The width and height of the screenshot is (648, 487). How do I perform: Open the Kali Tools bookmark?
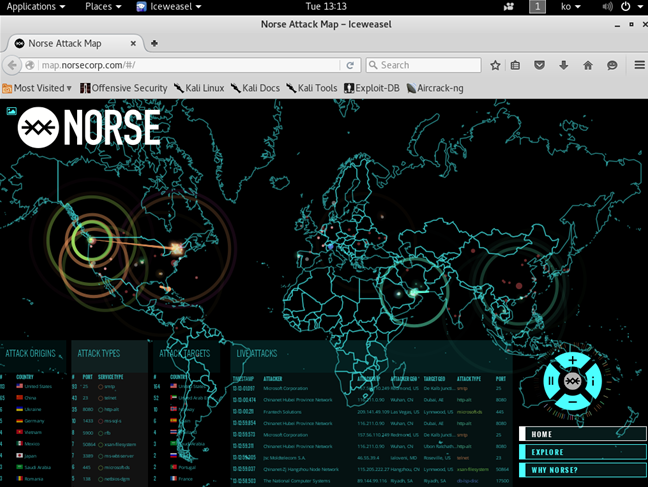(312, 88)
